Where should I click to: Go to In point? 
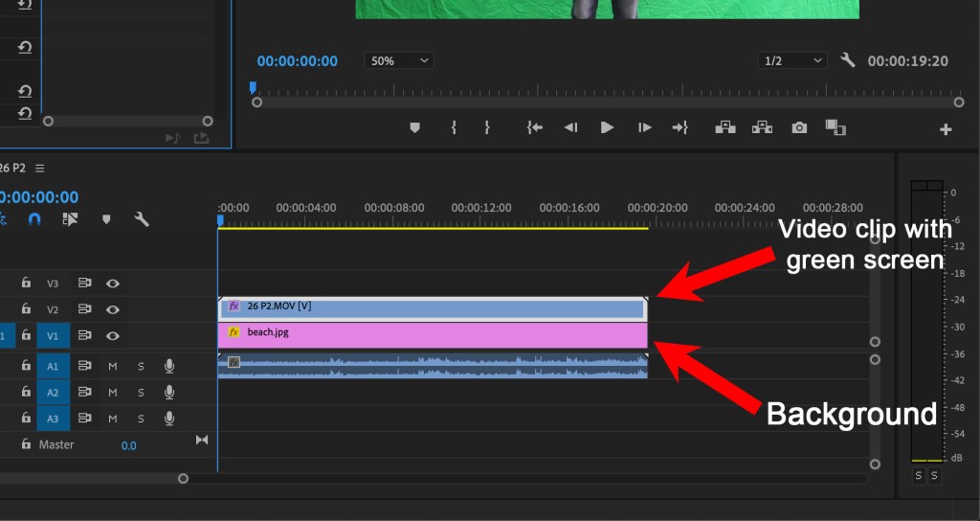pos(534,127)
